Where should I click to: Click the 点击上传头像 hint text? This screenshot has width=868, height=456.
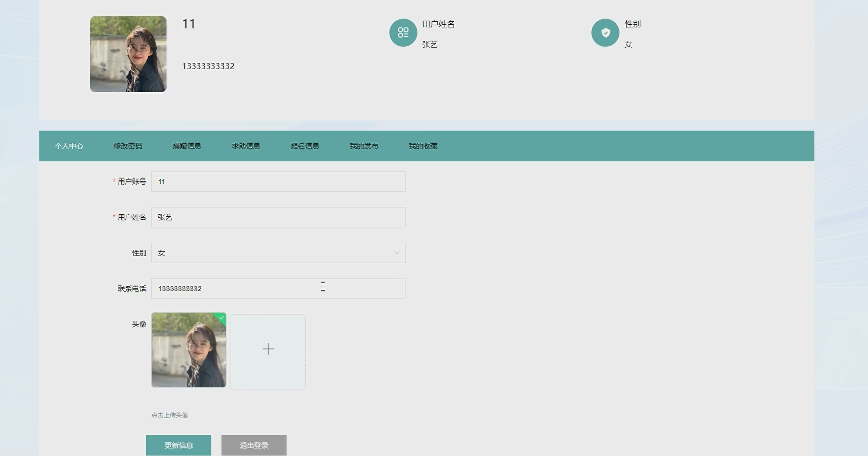(x=170, y=415)
